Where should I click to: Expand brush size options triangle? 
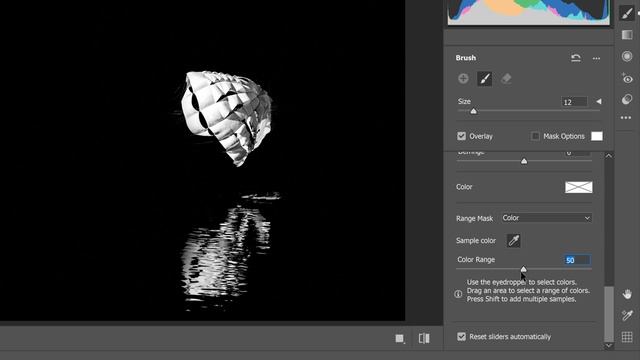(x=599, y=101)
